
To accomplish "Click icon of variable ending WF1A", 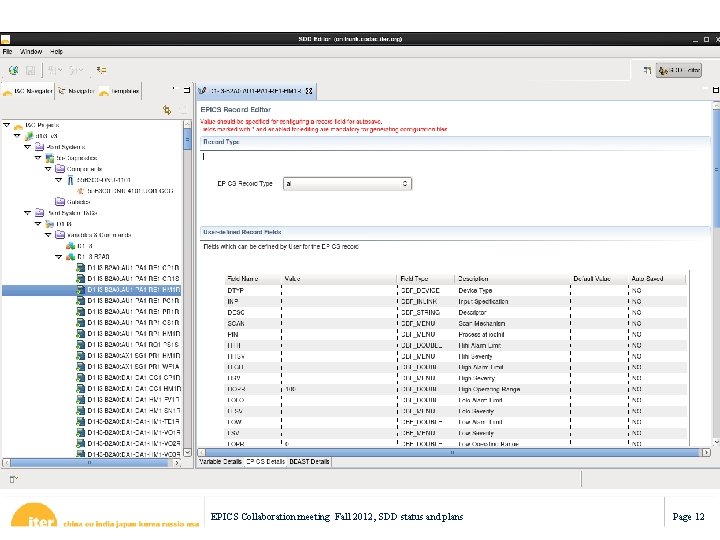I will pos(80,366).
